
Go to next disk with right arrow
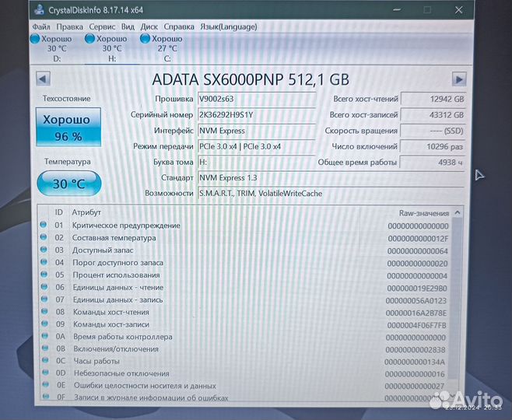click(x=459, y=79)
